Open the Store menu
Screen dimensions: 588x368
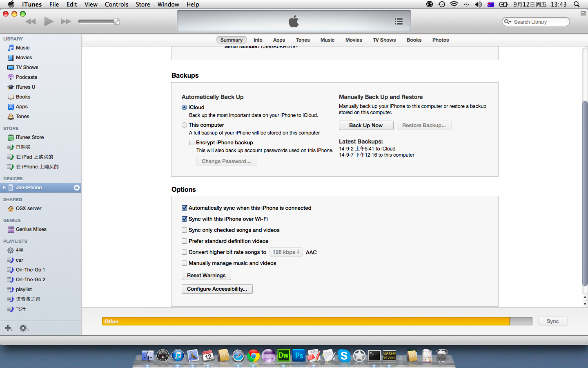143,4
